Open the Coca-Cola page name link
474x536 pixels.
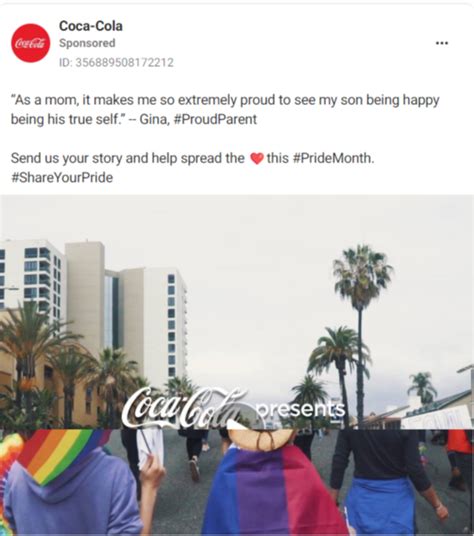tap(91, 26)
